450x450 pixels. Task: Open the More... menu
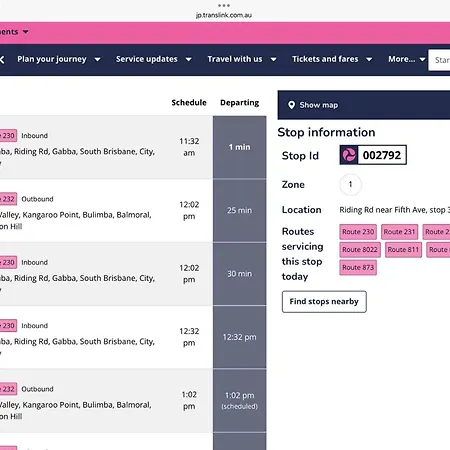pyautogui.click(x=402, y=59)
